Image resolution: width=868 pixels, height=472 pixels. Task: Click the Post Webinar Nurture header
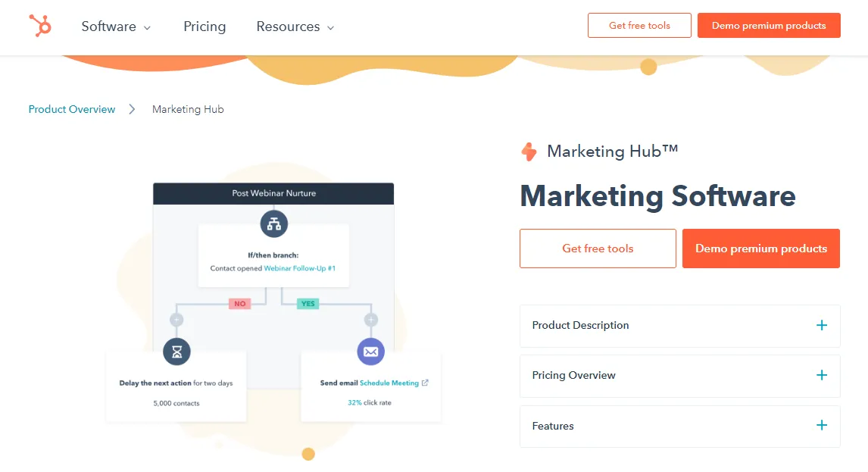click(x=273, y=193)
